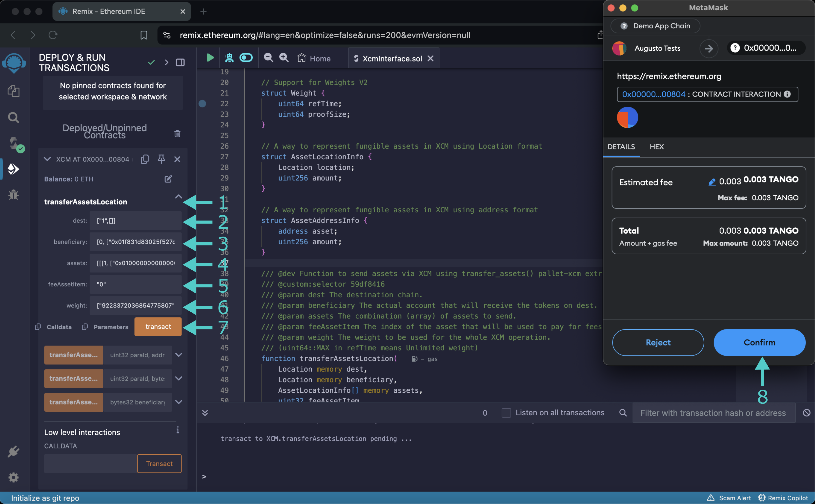The width and height of the screenshot is (815, 504).
Task: Click the AI robot explain icon
Action: pos(229,58)
